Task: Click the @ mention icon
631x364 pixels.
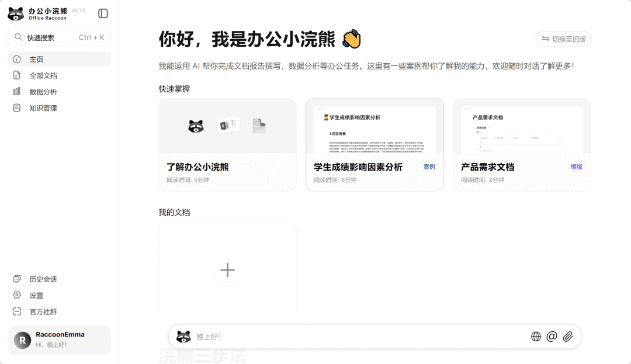Action: coord(552,337)
